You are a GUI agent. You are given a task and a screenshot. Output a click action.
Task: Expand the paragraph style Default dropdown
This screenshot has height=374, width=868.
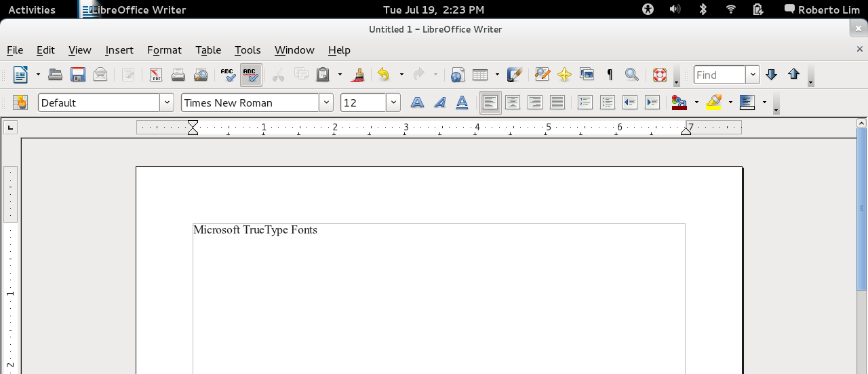167,102
